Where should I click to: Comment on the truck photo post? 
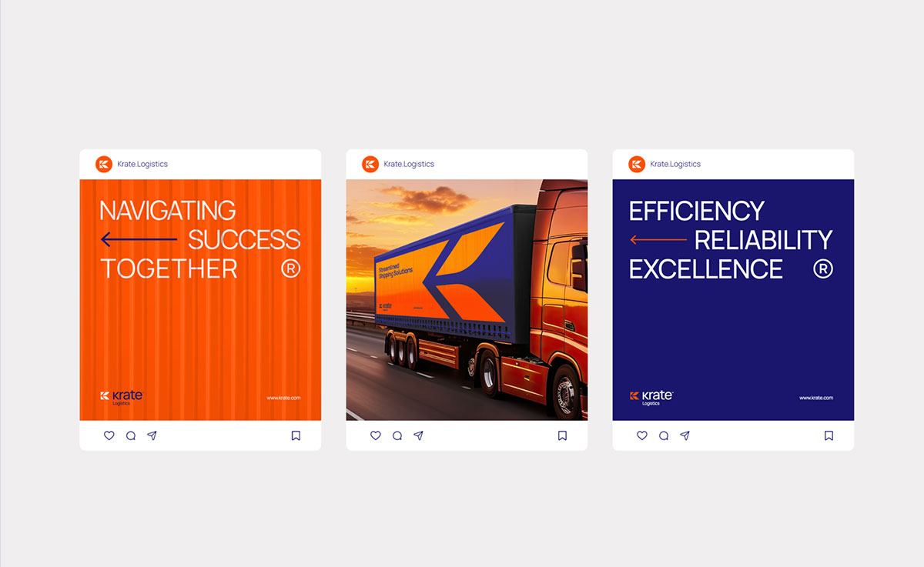tap(397, 435)
